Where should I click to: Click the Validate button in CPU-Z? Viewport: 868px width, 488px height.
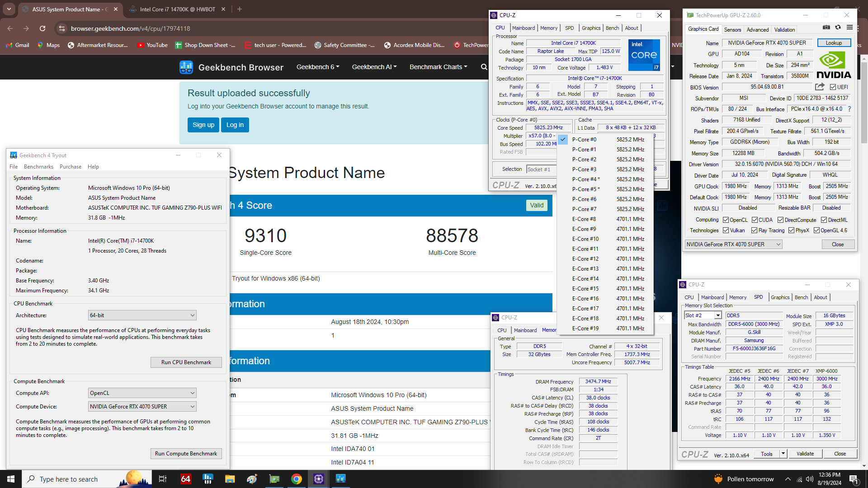[x=805, y=454]
